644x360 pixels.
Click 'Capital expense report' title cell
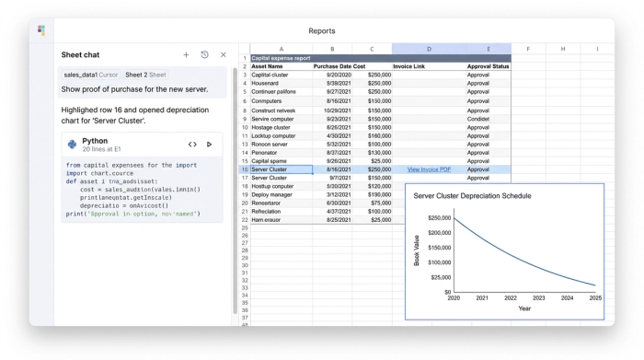click(381, 58)
